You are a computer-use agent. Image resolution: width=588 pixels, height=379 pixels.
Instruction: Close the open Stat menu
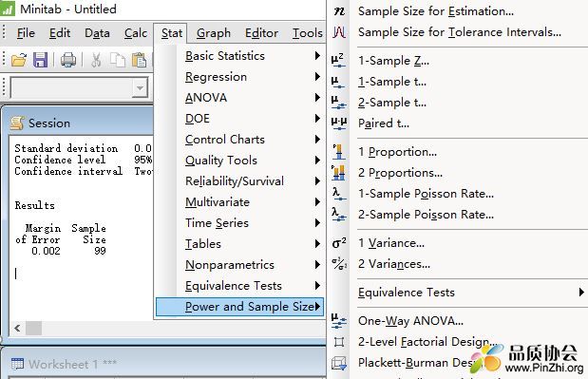point(171,33)
